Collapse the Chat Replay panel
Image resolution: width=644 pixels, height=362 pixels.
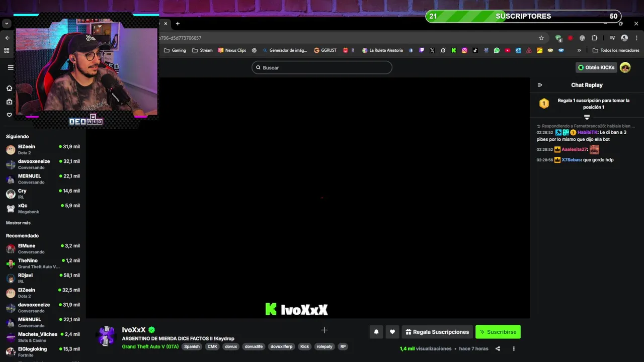(540, 85)
